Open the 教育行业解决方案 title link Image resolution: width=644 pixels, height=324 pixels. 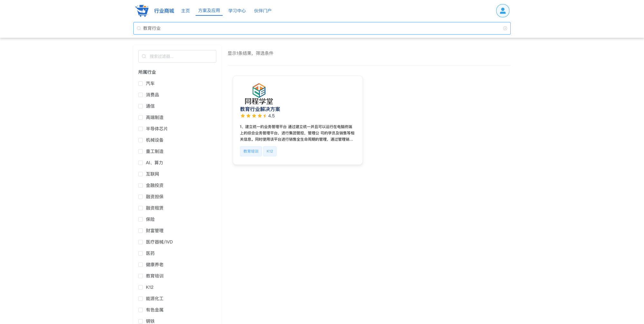[260, 109]
